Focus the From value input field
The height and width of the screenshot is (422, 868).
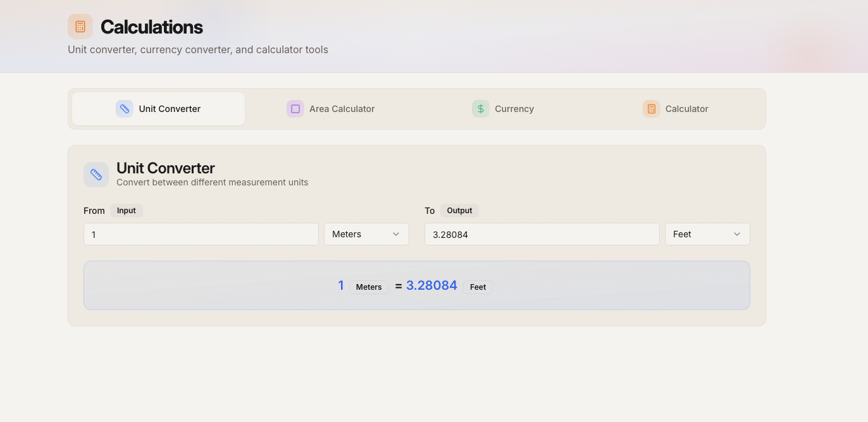click(201, 234)
